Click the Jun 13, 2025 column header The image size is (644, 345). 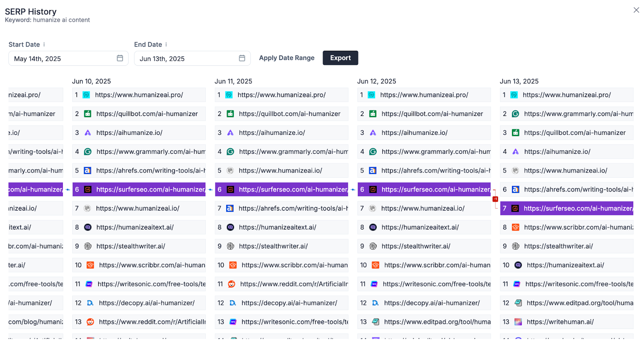point(519,81)
